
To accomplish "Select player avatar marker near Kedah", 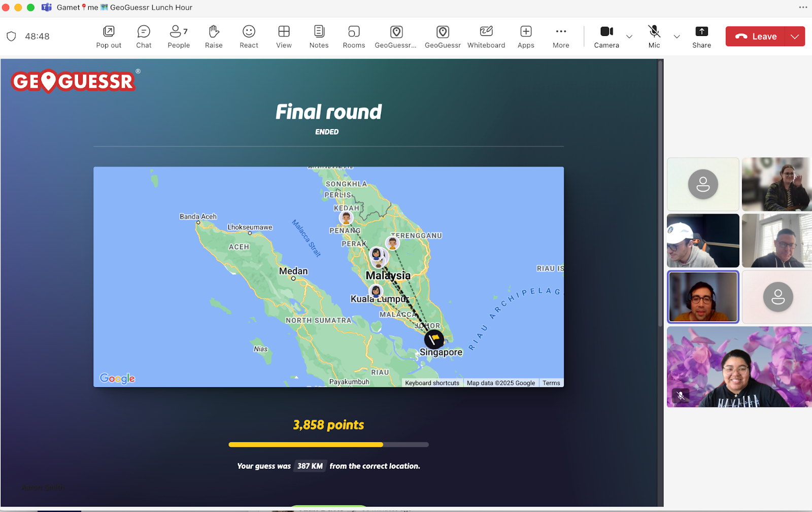I will [x=346, y=218].
